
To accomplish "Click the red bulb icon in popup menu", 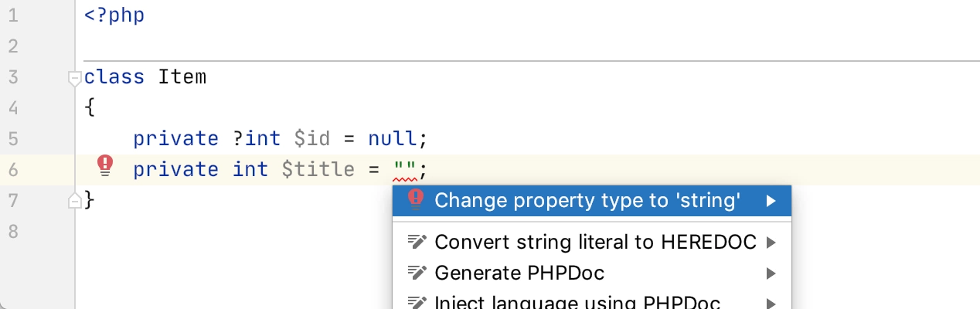I will click(416, 200).
